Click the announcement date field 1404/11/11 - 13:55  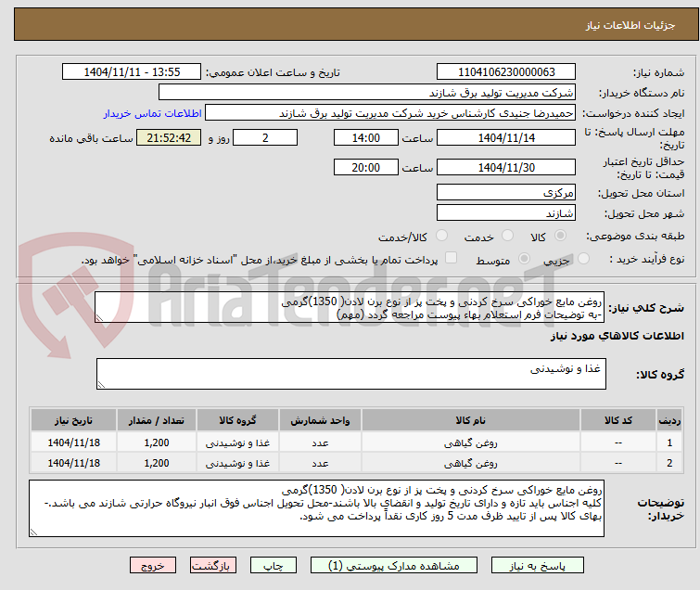pyautogui.click(x=132, y=72)
